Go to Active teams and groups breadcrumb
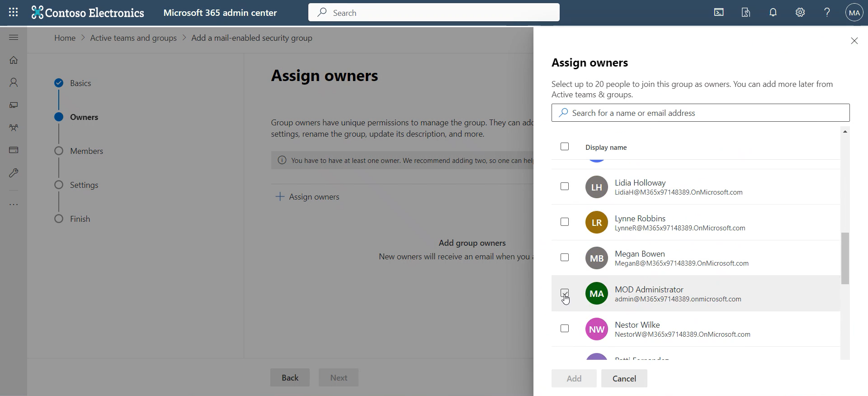Screen dimensions: 868x396 pyautogui.click(x=133, y=38)
